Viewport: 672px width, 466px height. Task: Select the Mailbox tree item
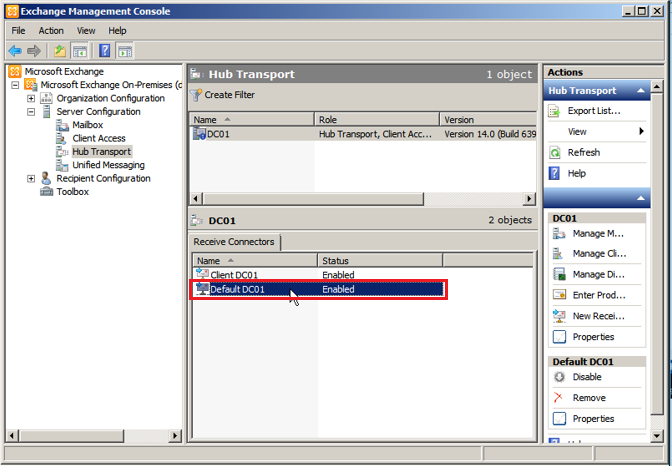point(87,125)
